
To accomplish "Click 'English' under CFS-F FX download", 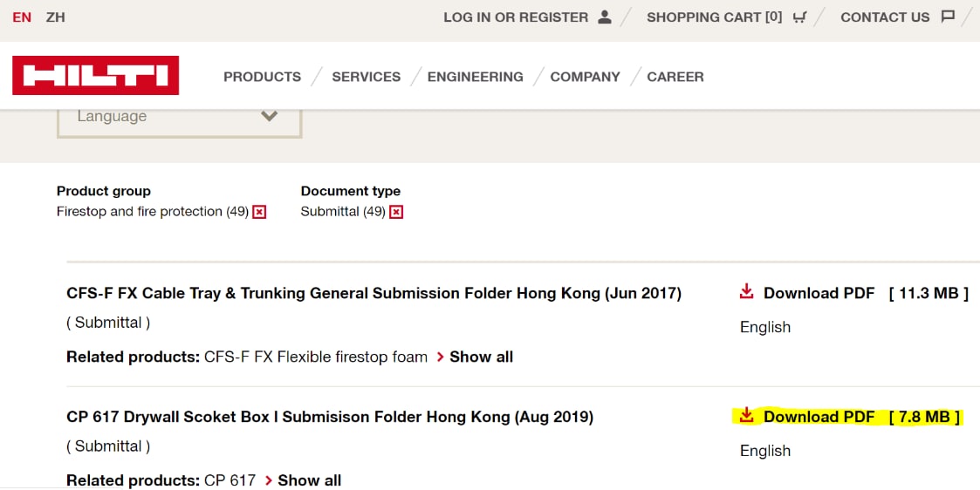I will pos(765,327).
